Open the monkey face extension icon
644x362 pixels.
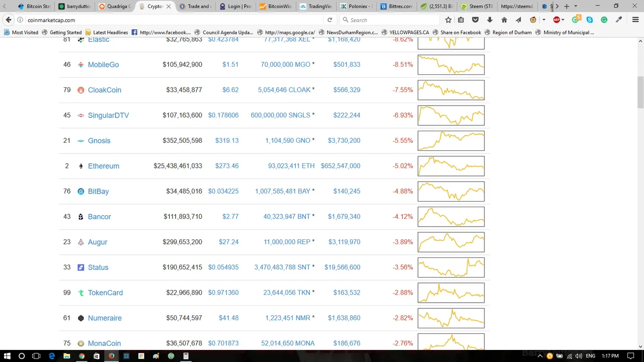[x=533, y=20]
